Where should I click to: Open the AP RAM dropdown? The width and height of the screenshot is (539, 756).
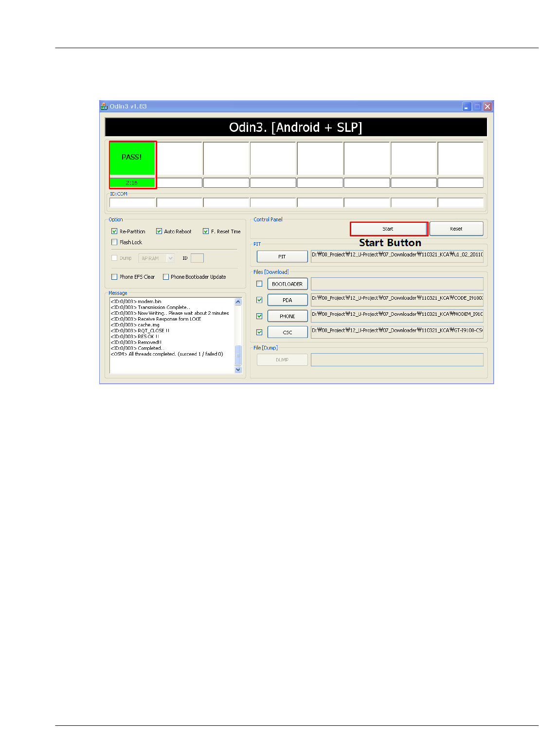(157, 258)
